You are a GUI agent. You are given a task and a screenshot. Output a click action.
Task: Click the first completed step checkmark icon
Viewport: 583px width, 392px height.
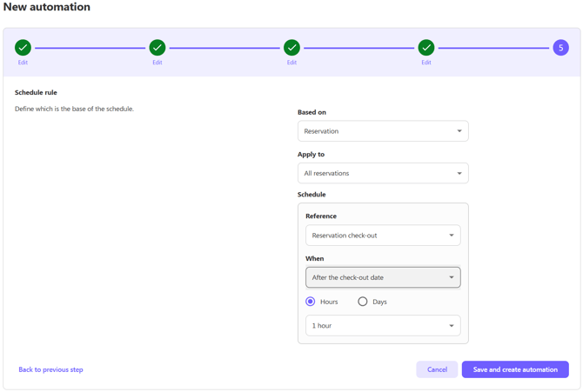[x=23, y=48]
